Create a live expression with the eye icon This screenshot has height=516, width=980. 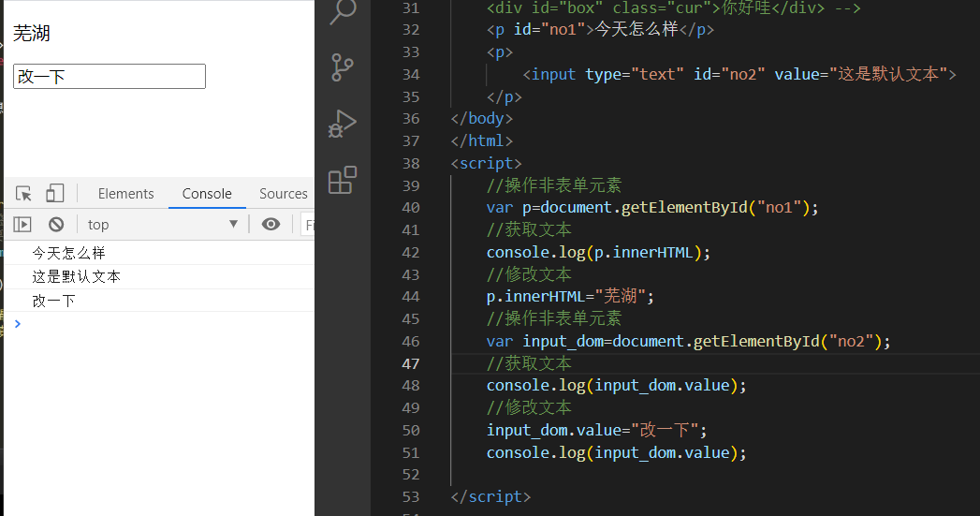271,224
